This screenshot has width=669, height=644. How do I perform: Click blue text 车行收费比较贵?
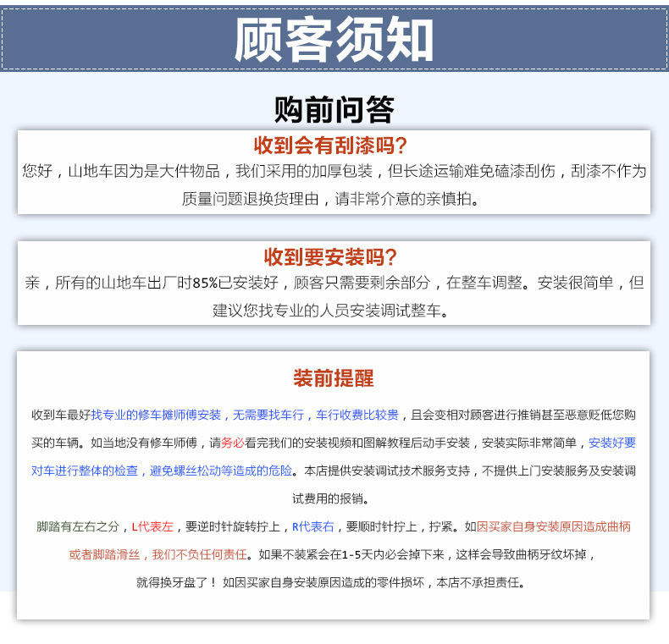tap(358, 415)
